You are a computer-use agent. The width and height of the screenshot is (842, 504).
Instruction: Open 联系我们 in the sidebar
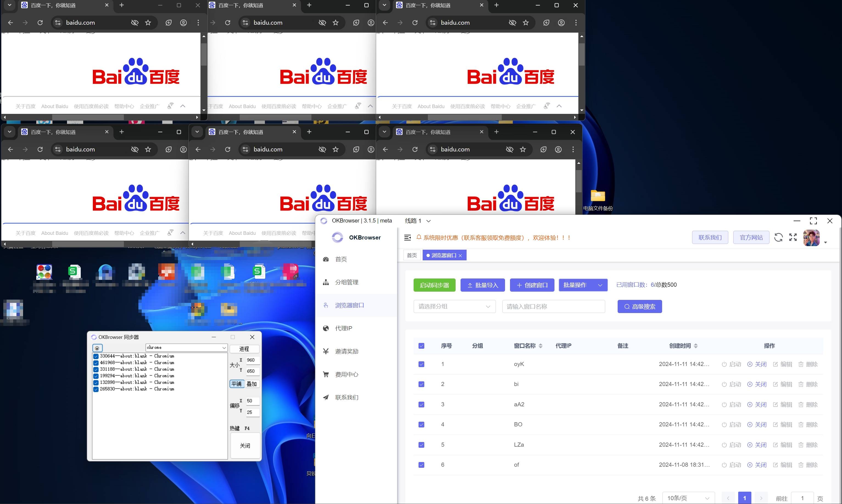pyautogui.click(x=346, y=397)
